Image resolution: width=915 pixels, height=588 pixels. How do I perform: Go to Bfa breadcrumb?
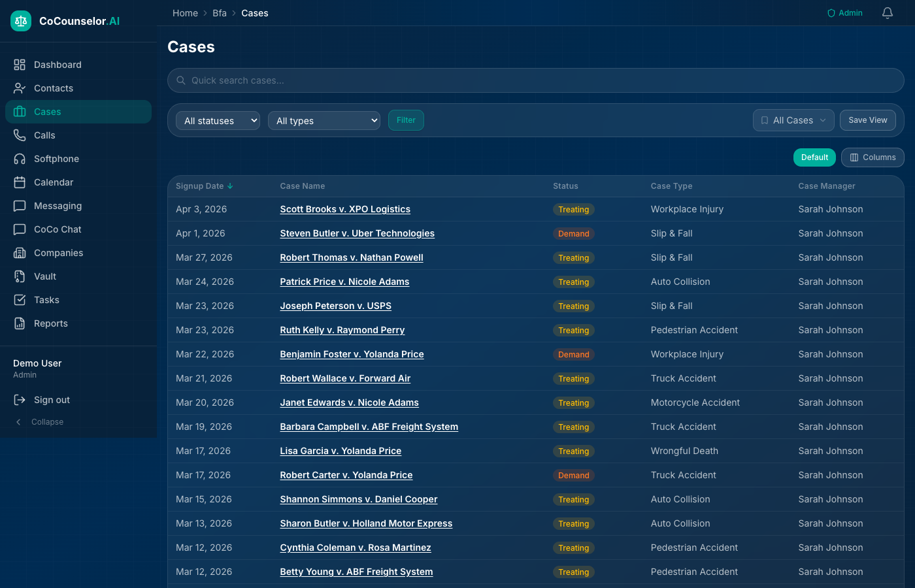220,13
